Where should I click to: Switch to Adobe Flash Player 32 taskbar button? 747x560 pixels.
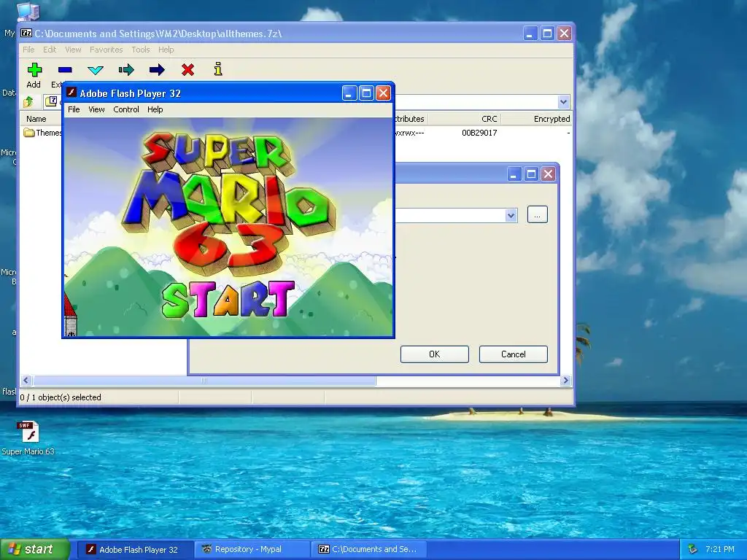(x=136, y=550)
